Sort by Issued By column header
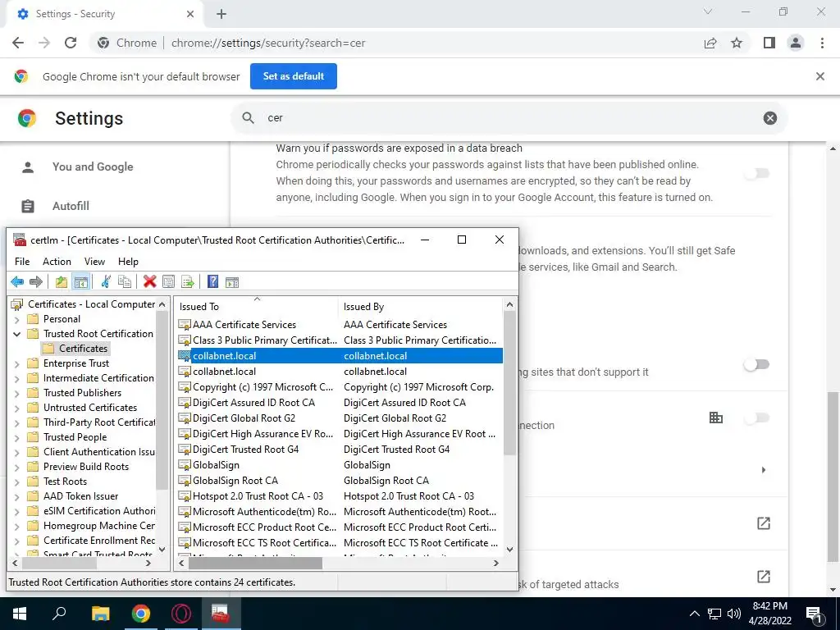 (421, 307)
